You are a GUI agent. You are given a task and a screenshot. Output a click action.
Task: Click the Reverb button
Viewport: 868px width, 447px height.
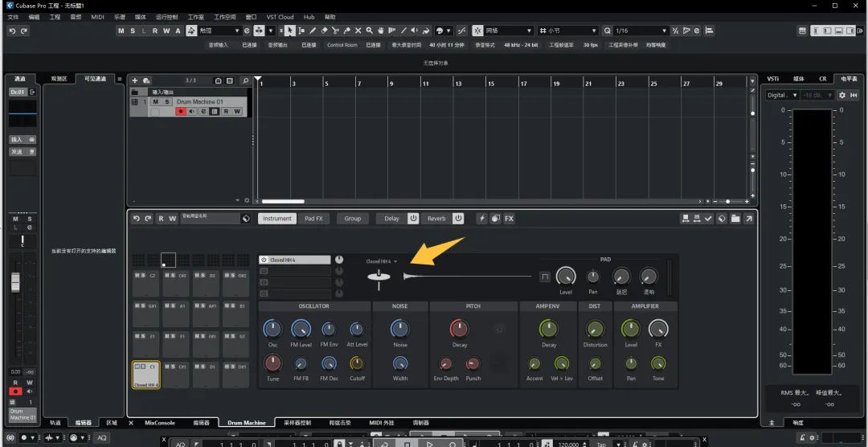click(436, 219)
